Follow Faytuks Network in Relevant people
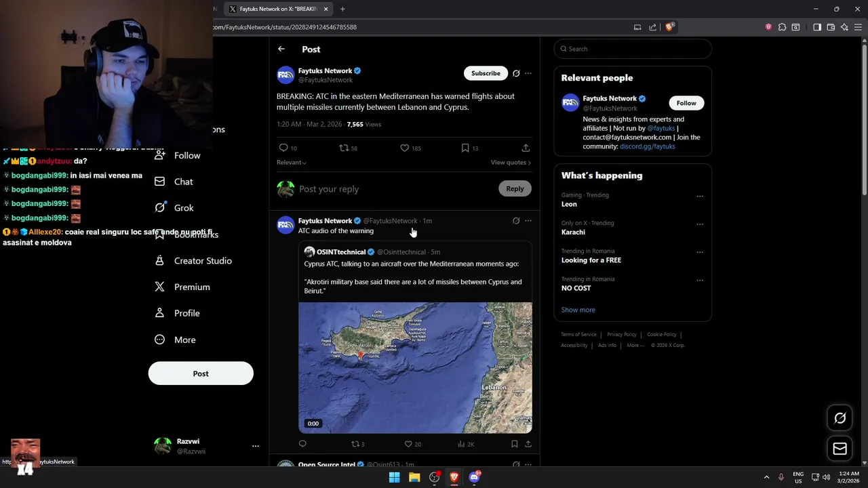This screenshot has width=868, height=488. coord(686,103)
